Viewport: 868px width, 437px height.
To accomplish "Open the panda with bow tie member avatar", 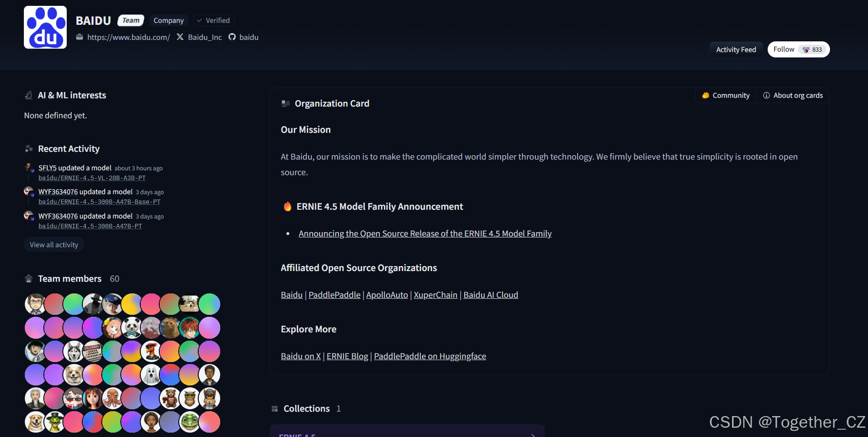I will click(132, 328).
